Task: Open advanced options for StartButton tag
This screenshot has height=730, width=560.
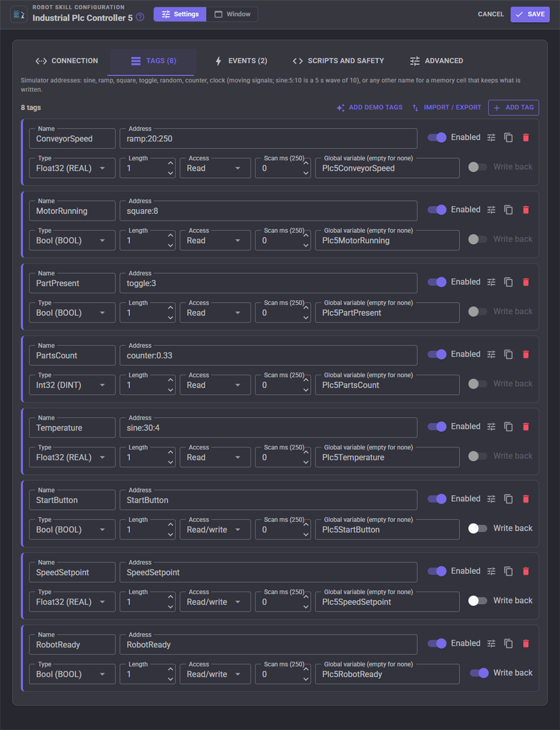Action: (492, 499)
